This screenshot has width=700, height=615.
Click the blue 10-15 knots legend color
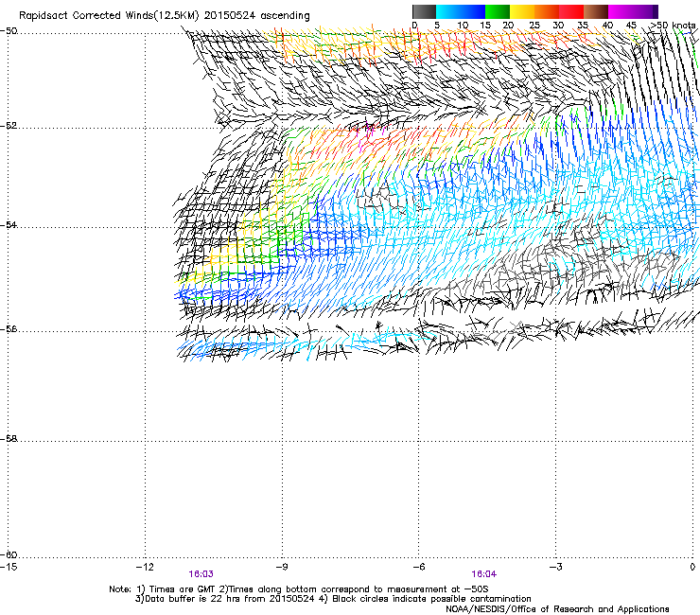tap(473, 11)
